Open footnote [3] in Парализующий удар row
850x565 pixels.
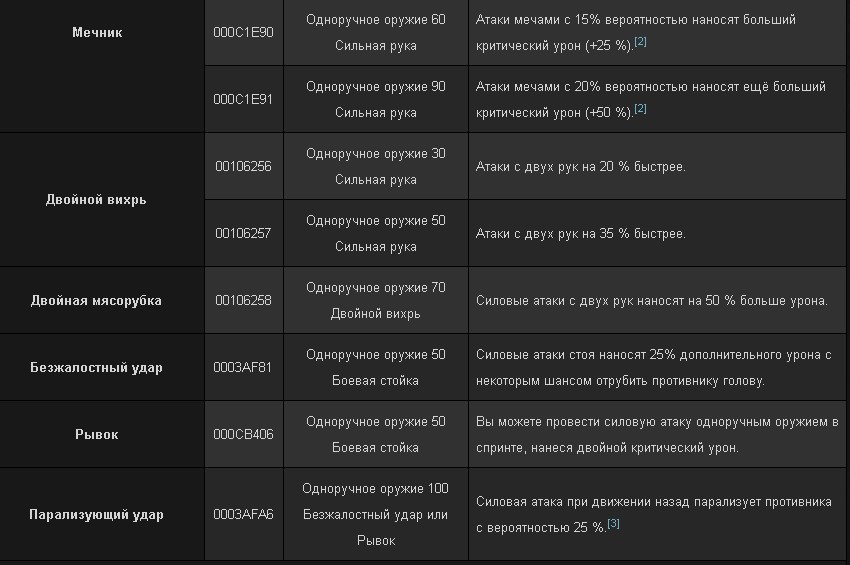click(x=613, y=524)
